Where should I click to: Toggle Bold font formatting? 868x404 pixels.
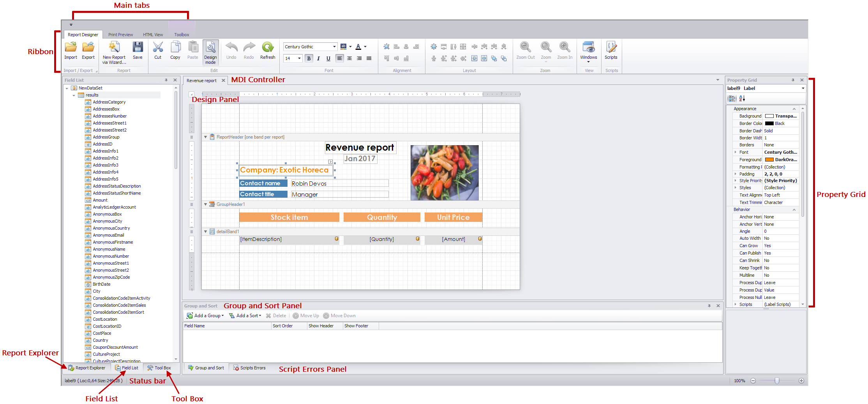tap(309, 58)
